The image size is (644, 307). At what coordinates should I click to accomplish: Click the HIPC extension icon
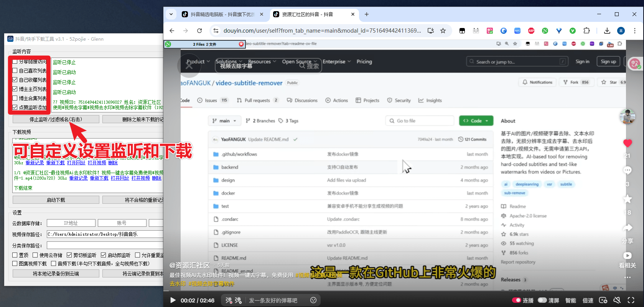pos(517,31)
